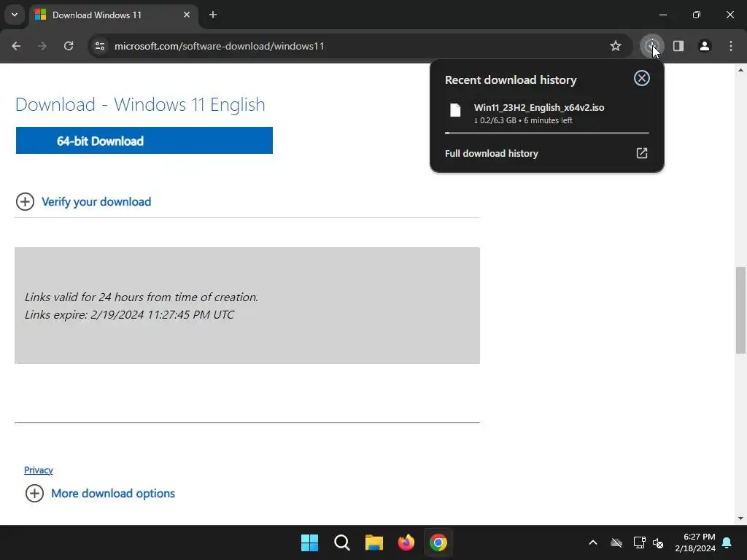The height and width of the screenshot is (560, 747).
Task: Click the plus circle beside More download options
Action: click(x=34, y=494)
